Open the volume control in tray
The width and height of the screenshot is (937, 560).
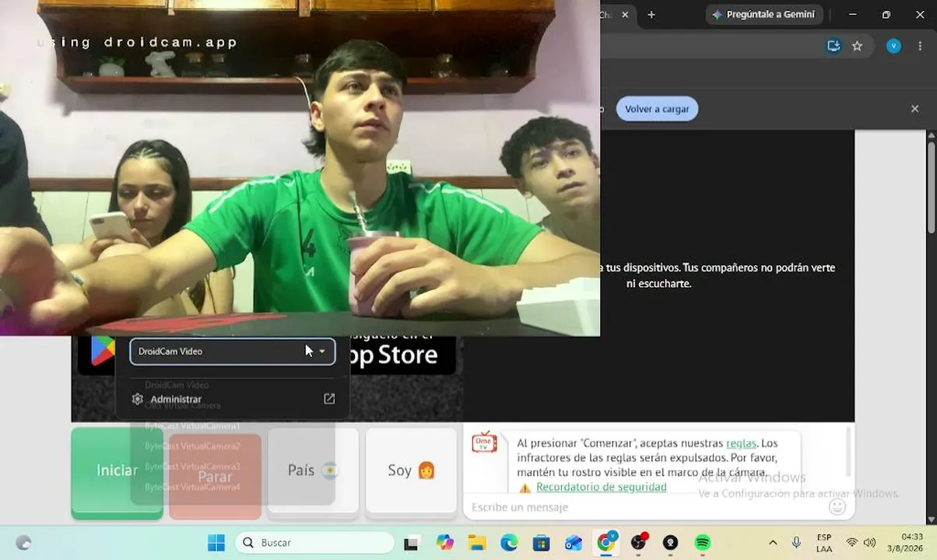[x=869, y=543]
